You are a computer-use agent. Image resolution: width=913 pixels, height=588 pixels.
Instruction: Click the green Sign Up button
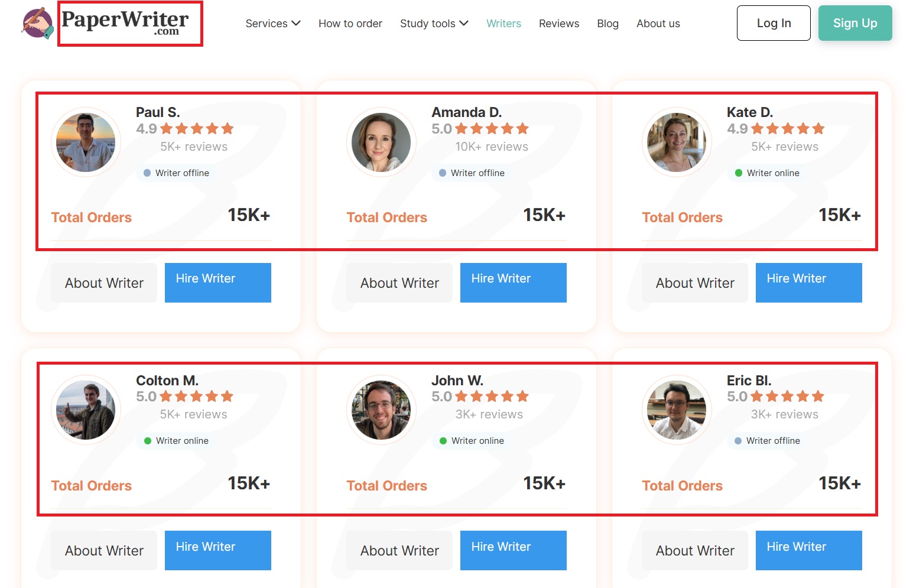pyautogui.click(x=854, y=23)
